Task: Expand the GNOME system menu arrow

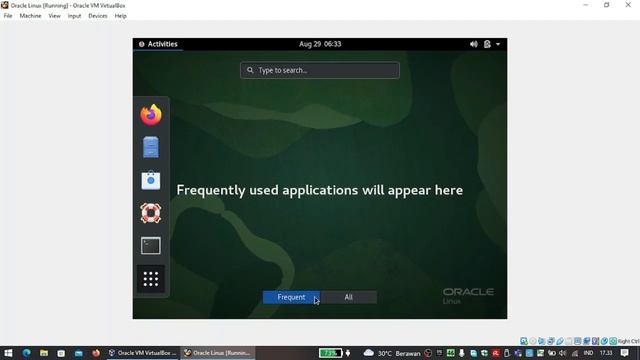Action: coord(498,44)
